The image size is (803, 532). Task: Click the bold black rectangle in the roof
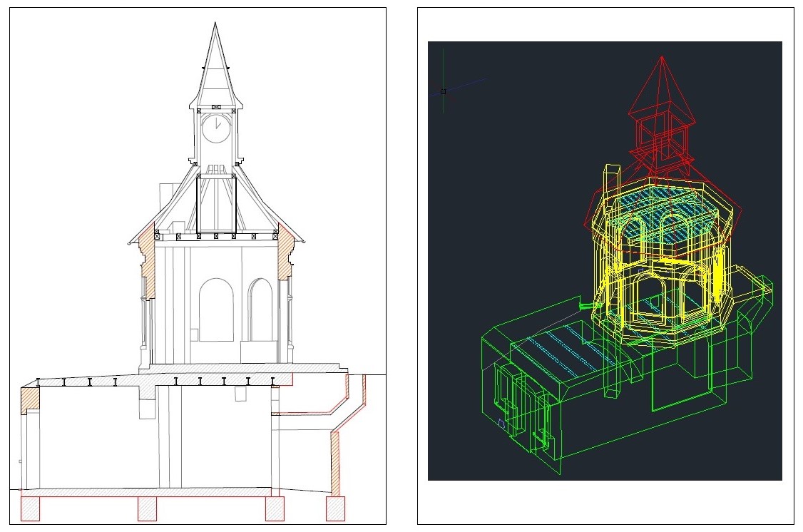click(x=216, y=204)
